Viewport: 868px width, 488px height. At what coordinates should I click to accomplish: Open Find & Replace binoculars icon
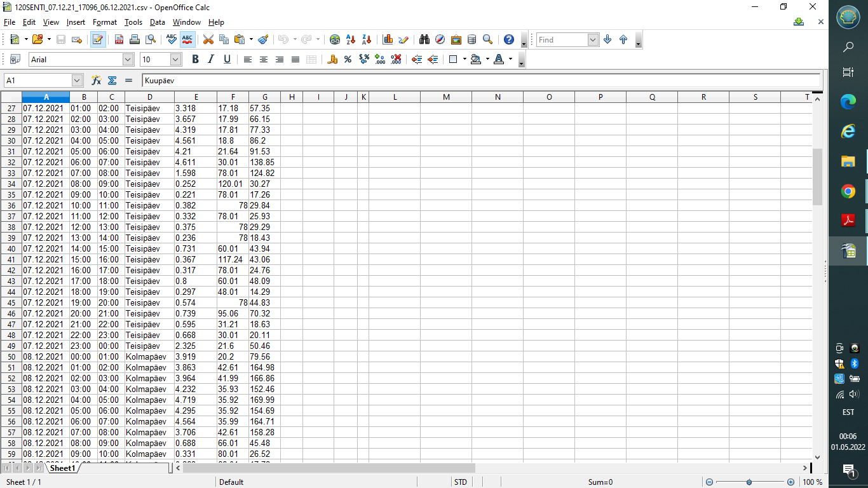click(424, 39)
